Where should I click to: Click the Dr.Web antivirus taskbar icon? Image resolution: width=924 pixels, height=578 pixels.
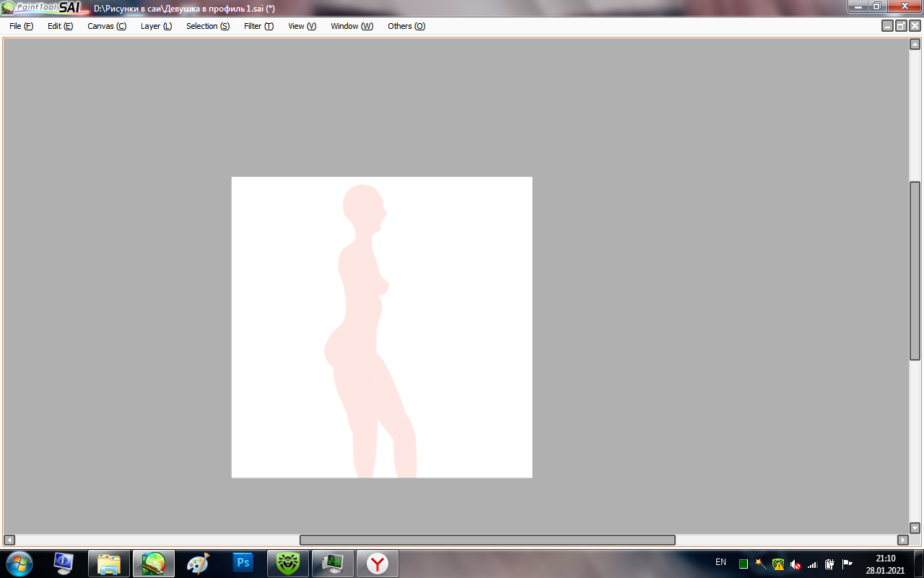pos(288,563)
